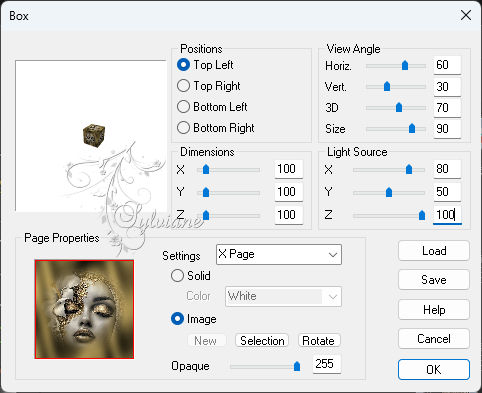The image size is (482, 393).
Task: Open the Settings X Page dropdown
Action: pyautogui.click(x=279, y=254)
